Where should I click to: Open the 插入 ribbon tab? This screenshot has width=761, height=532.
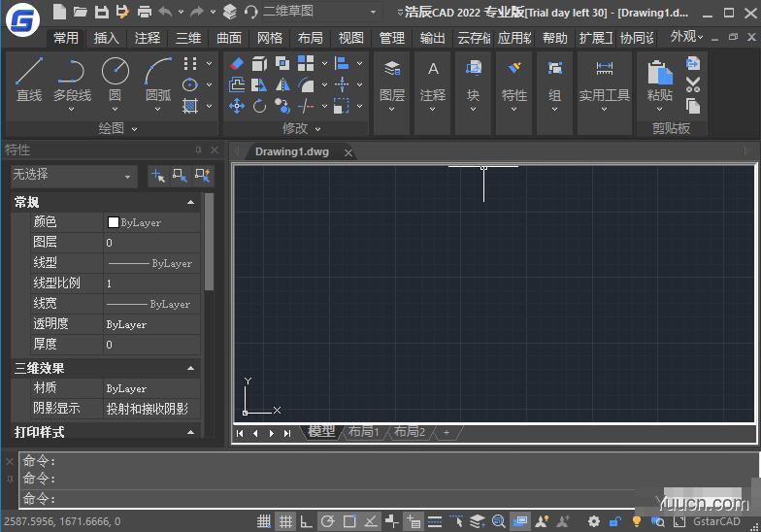click(x=107, y=38)
